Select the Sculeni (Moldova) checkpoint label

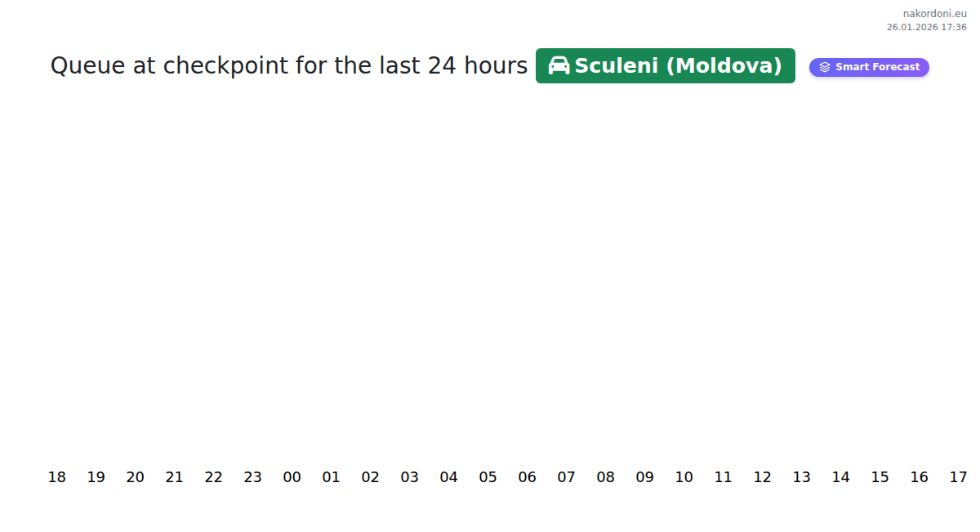[x=679, y=66]
